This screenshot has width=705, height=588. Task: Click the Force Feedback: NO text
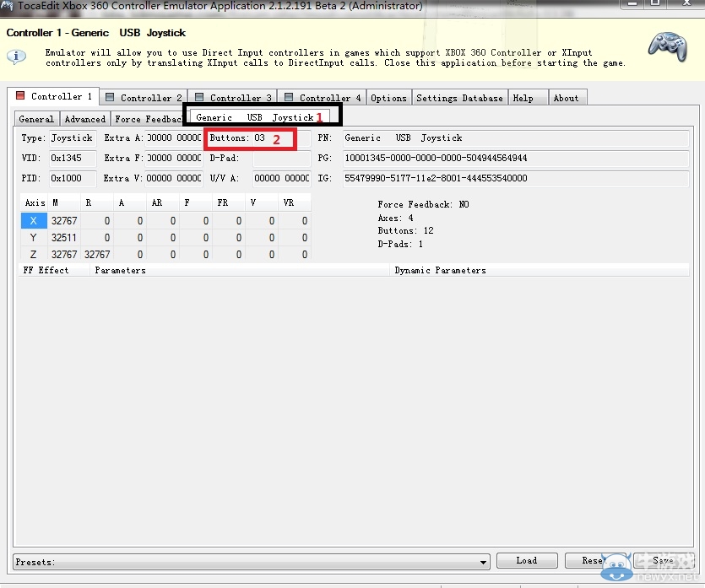click(x=423, y=204)
